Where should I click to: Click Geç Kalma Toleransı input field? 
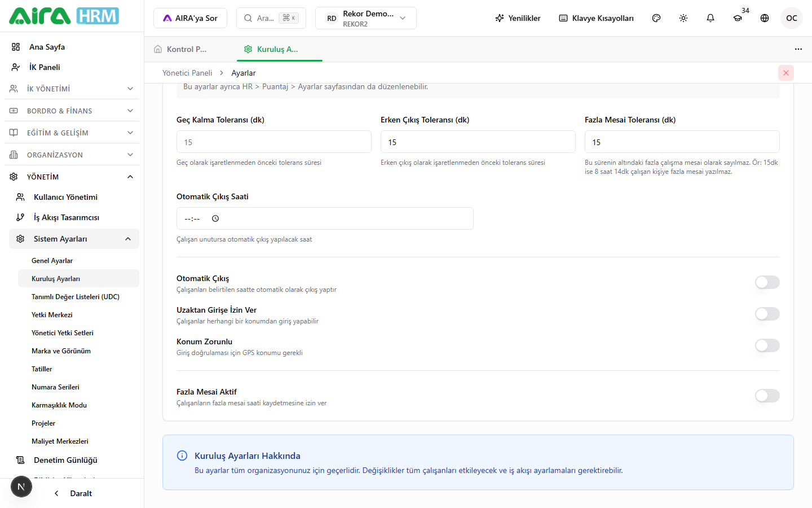click(x=274, y=142)
